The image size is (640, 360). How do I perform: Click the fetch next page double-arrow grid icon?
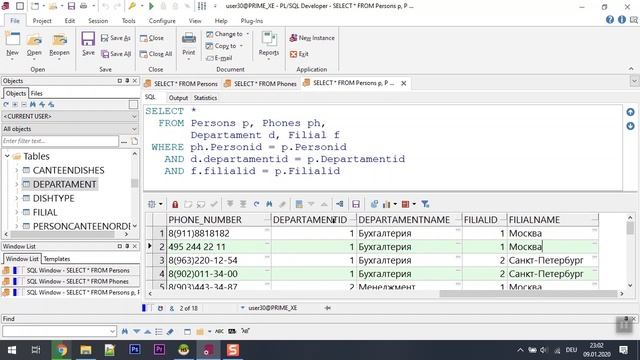tap(230, 204)
